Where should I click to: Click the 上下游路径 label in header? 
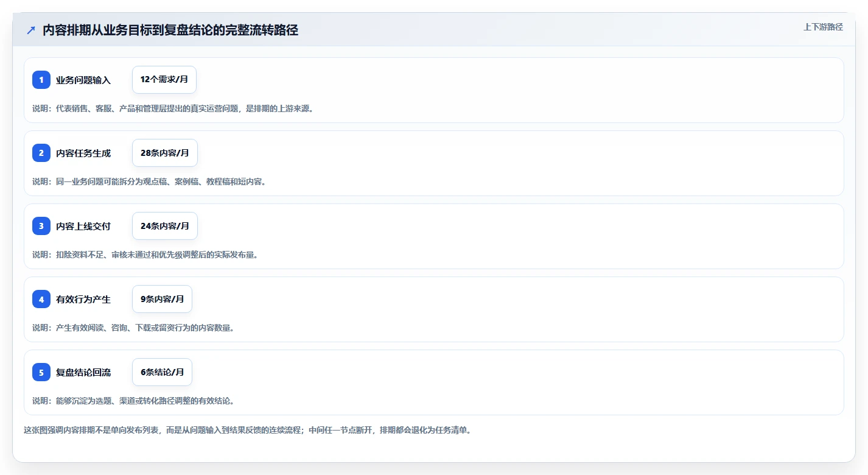823,27
